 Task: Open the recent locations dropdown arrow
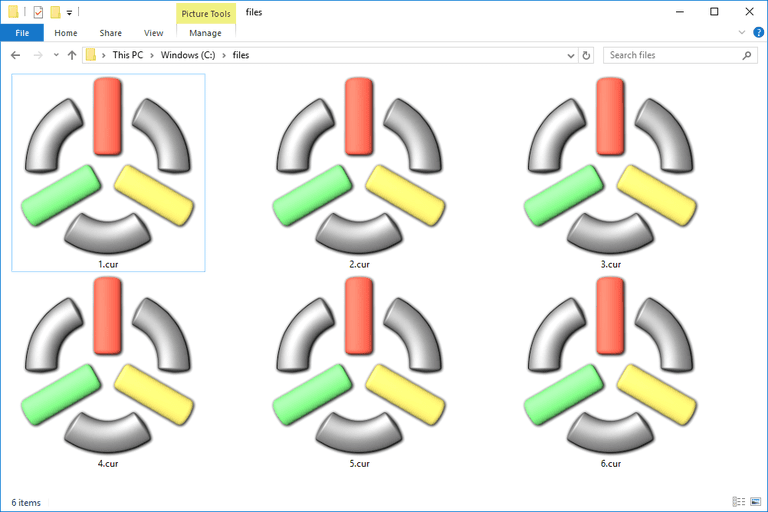coord(56,55)
